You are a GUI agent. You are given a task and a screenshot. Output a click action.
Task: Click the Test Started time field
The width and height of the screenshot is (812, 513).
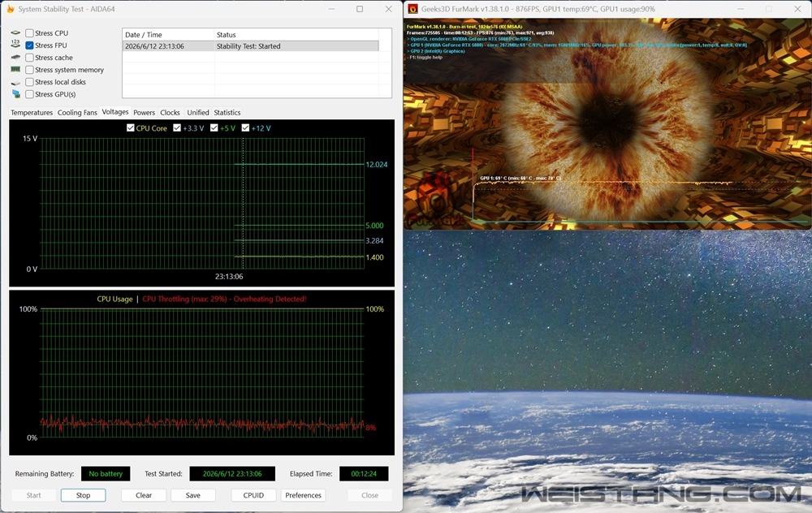tap(232, 474)
